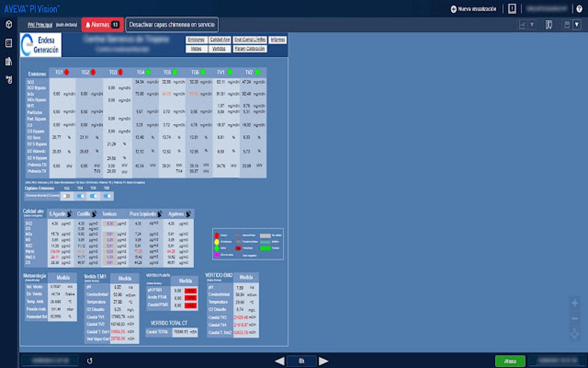Open the PI Vision home icon in sidebar
This screenshot has width=588, height=368.
tap(7, 25)
